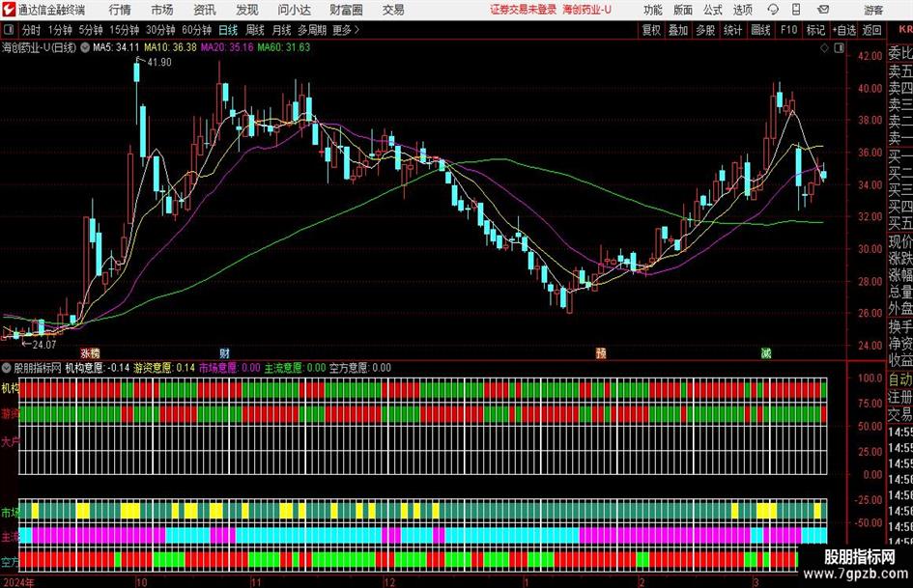Open the 行情 menu

[x=120, y=10]
